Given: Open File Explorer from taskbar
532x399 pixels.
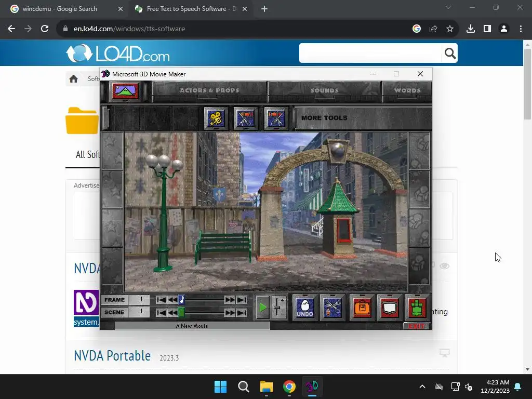Looking at the screenshot, I should click(x=267, y=387).
